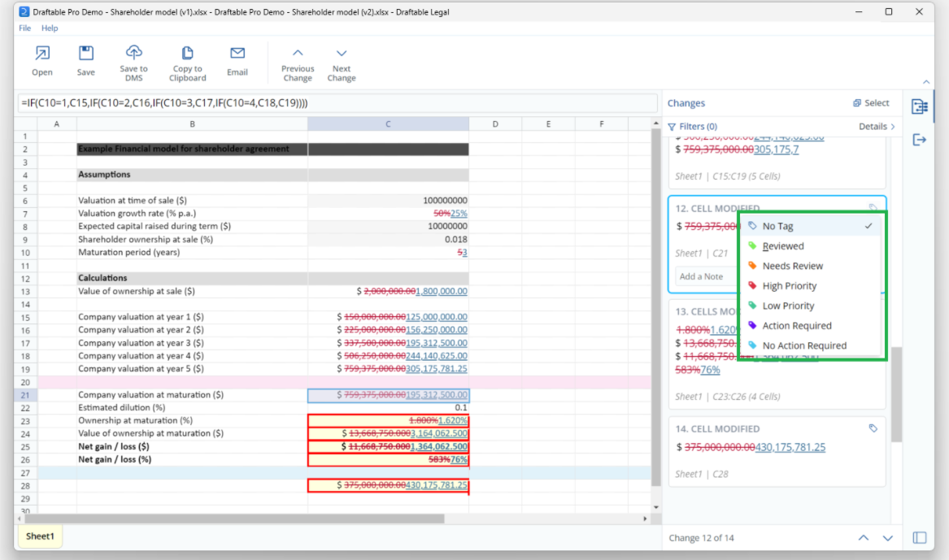Open the changes list sidebar icon
Screen dimensions: 949x560
920,107
